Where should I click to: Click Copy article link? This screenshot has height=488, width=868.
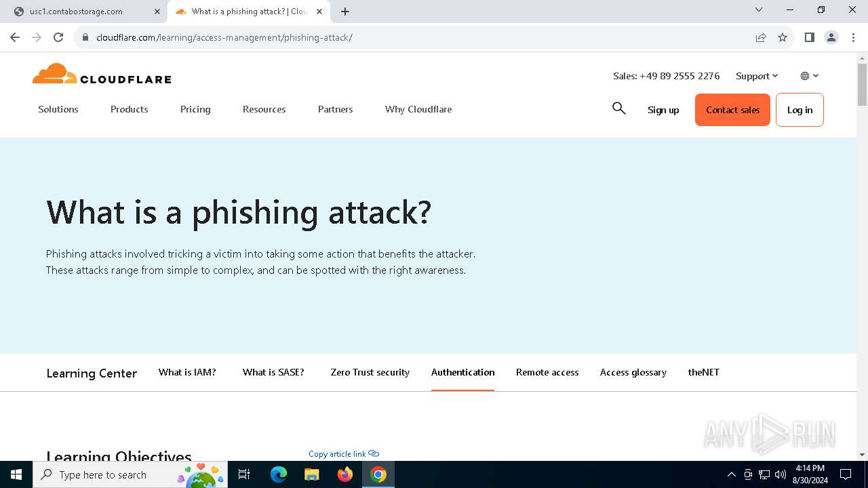point(344,454)
